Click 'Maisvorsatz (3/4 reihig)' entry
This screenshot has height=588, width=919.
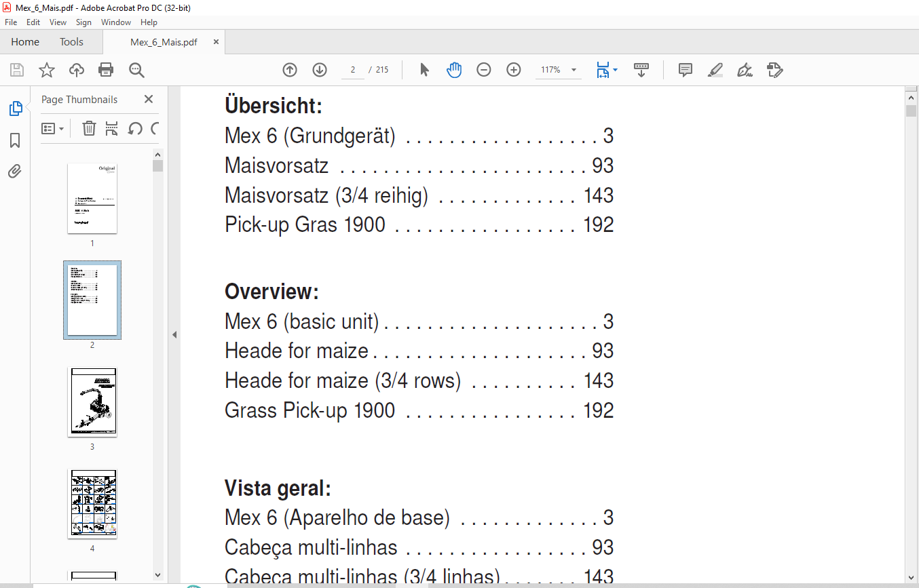point(326,195)
